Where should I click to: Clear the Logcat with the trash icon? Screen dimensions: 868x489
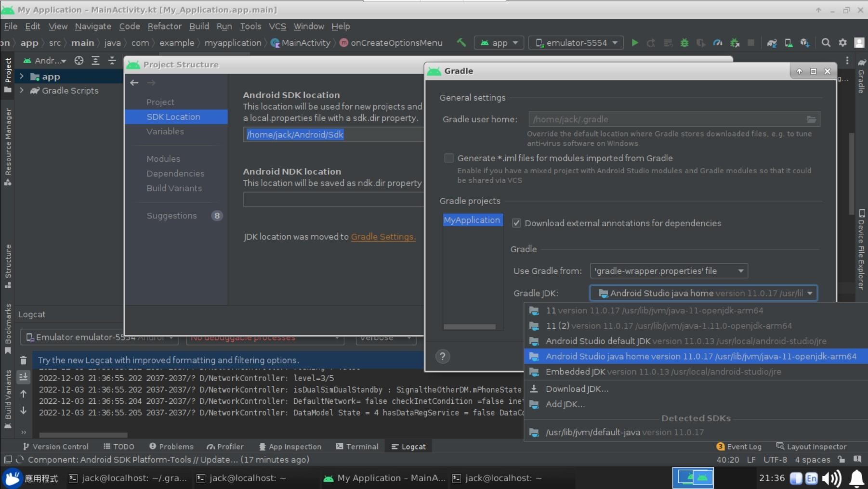click(24, 360)
